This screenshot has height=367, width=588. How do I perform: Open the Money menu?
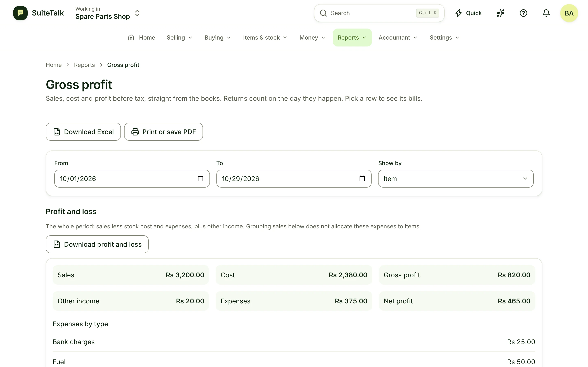pyautogui.click(x=312, y=38)
